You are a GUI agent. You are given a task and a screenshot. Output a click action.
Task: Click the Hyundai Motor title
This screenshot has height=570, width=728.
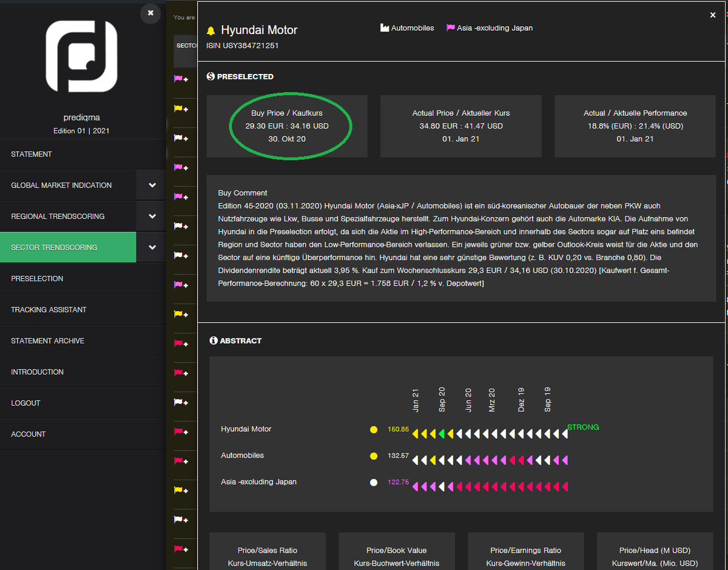[259, 30]
